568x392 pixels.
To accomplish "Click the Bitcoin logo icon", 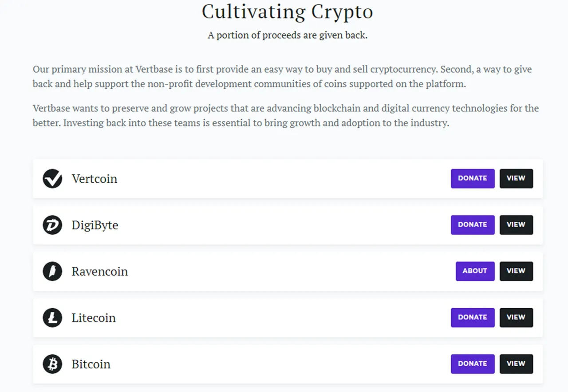I will pyautogui.click(x=52, y=364).
